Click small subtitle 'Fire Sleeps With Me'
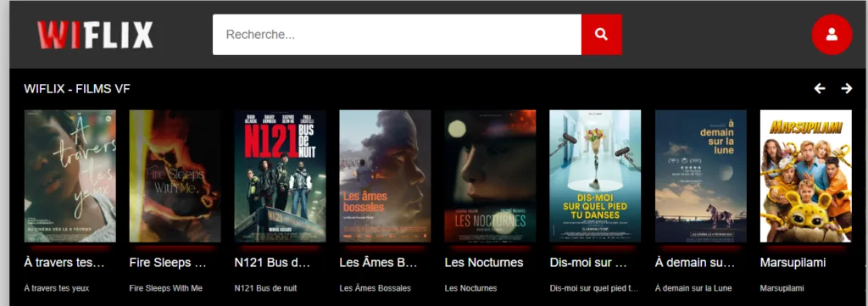This screenshot has width=868, height=306. pos(165,288)
